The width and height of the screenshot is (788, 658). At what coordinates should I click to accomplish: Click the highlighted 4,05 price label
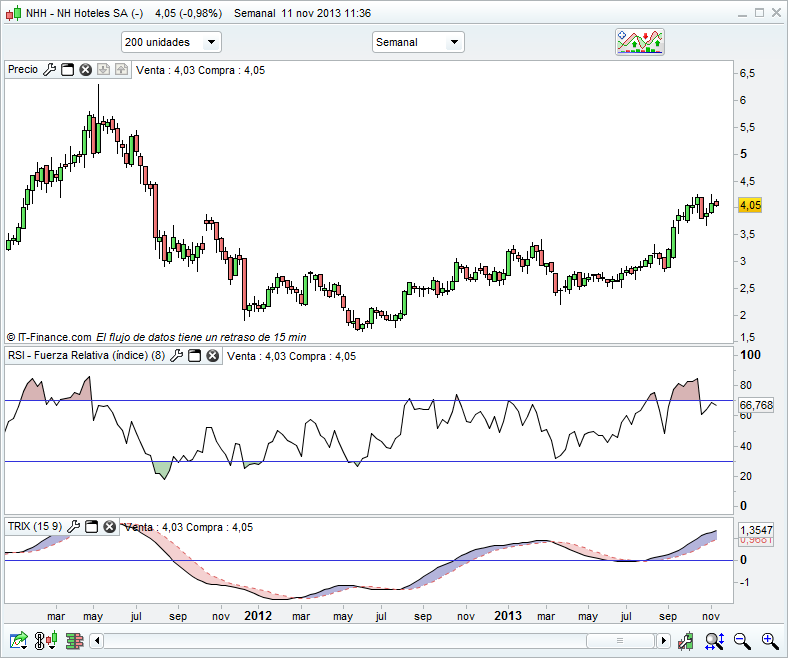pyautogui.click(x=750, y=205)
